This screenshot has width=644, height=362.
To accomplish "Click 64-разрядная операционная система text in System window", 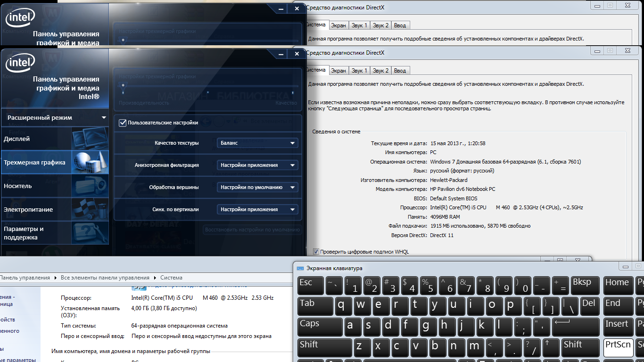I will (x=179, y=326).
